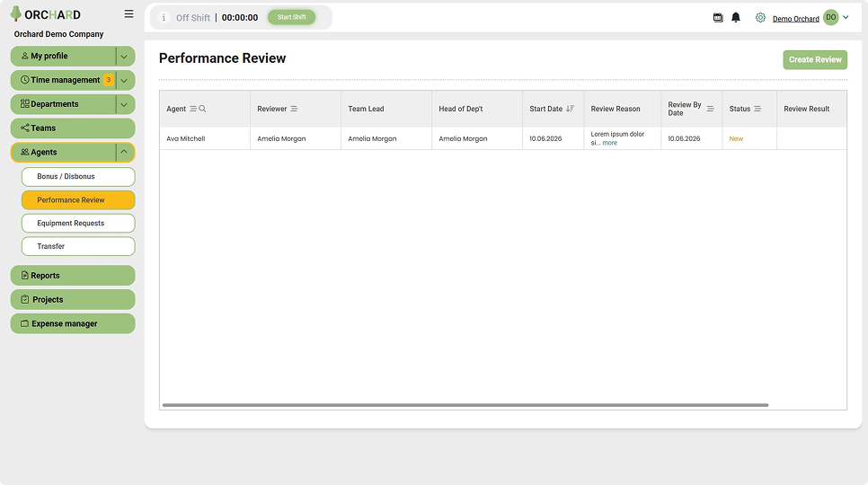Open Reports section
This screenshot has width=868, height=485.
tap(73, 276)
